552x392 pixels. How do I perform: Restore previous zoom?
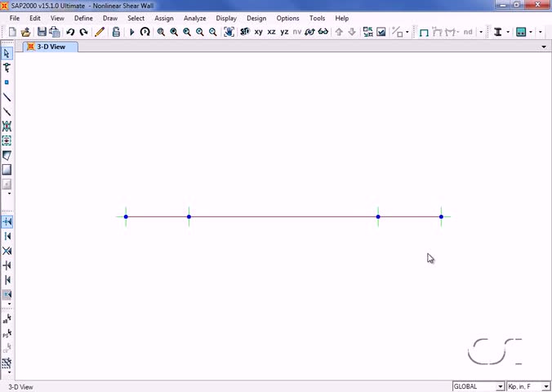[187, 32]
